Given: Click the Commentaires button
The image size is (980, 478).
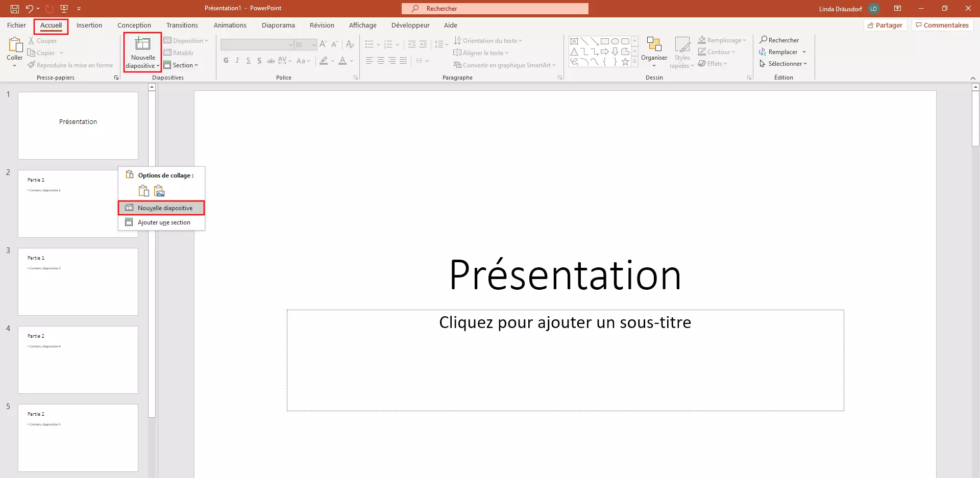Looking at the screenshot, I should point(942,25).
